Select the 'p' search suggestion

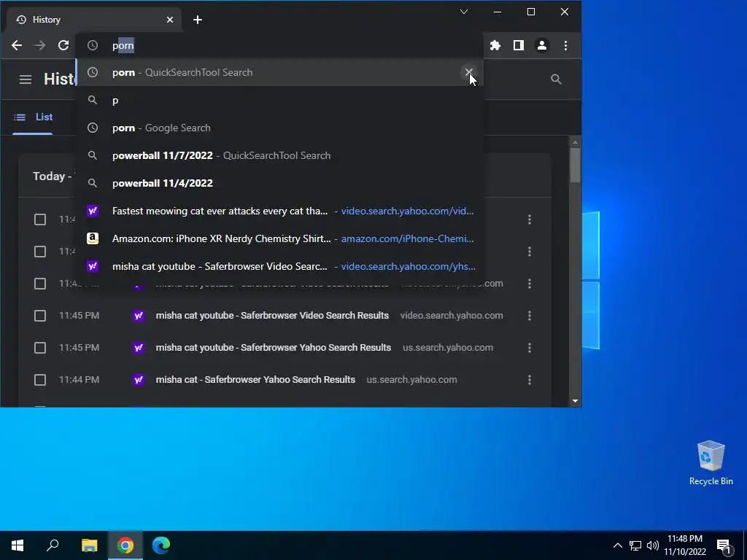279,100
